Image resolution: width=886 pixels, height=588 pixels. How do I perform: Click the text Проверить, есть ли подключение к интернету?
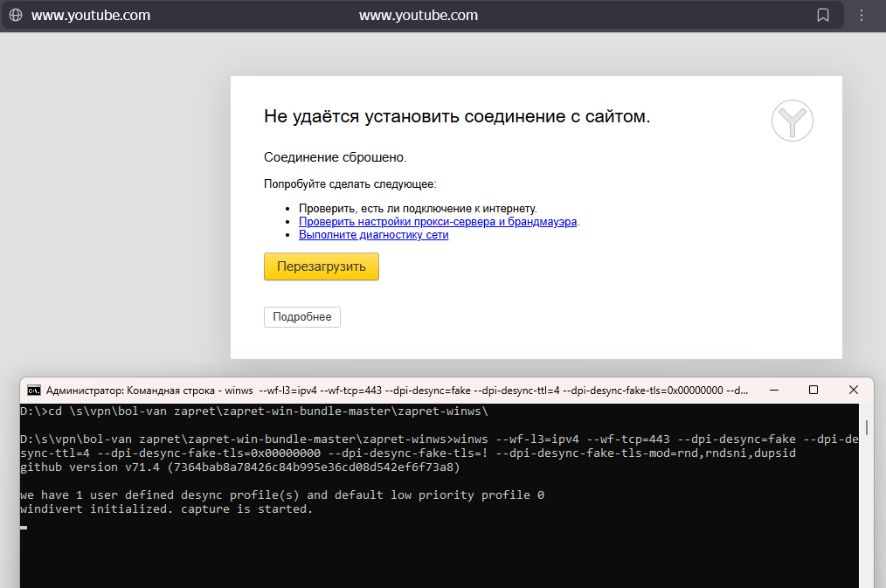[418, 209]
